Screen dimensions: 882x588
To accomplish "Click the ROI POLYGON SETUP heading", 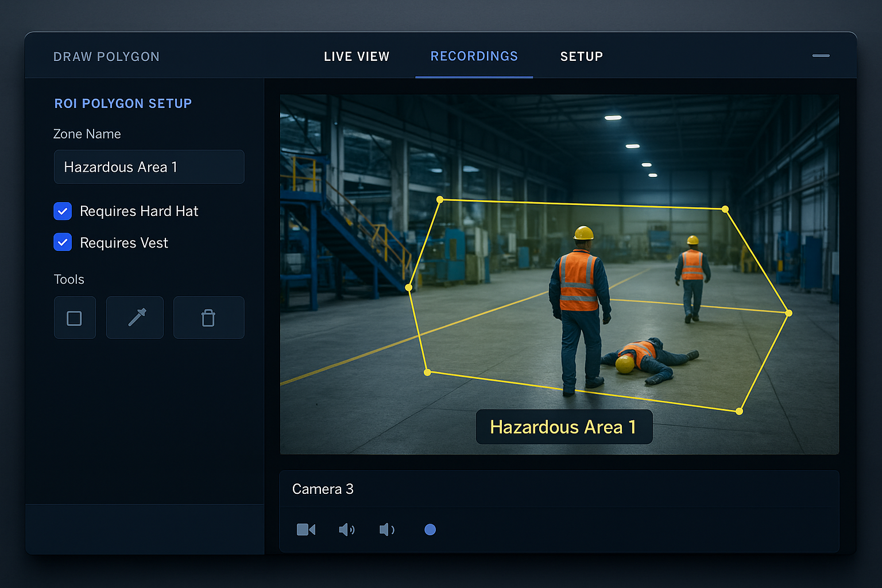I will pyautogui.click(x=123, y=103).
